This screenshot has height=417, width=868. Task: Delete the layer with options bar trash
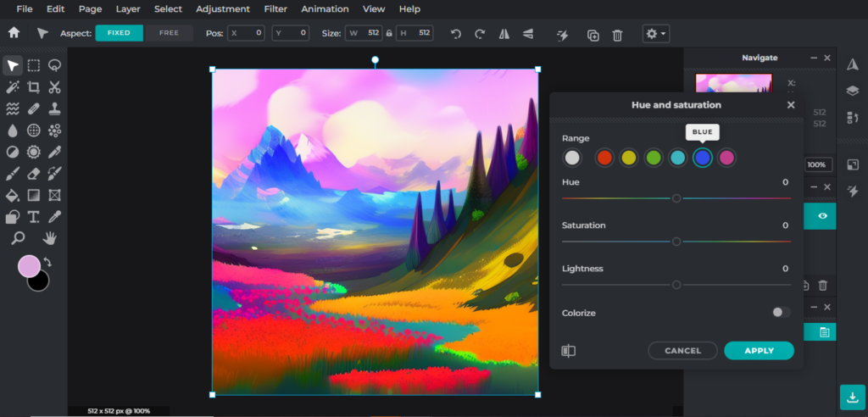[x=617, y=35]
